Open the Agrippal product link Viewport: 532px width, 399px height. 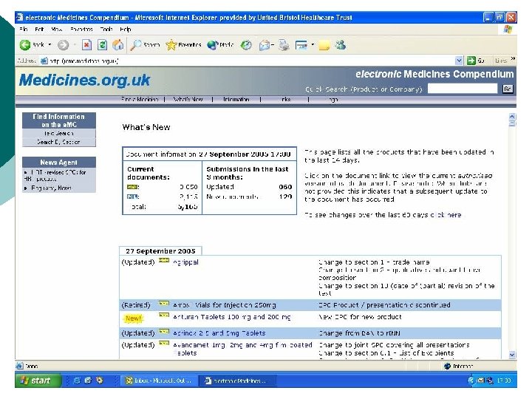[185, 262]
